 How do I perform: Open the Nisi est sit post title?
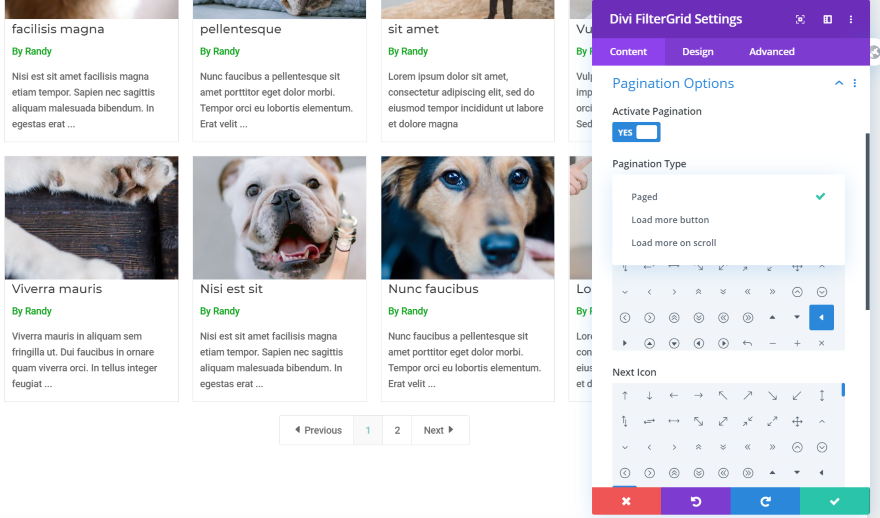pos(231,289)
